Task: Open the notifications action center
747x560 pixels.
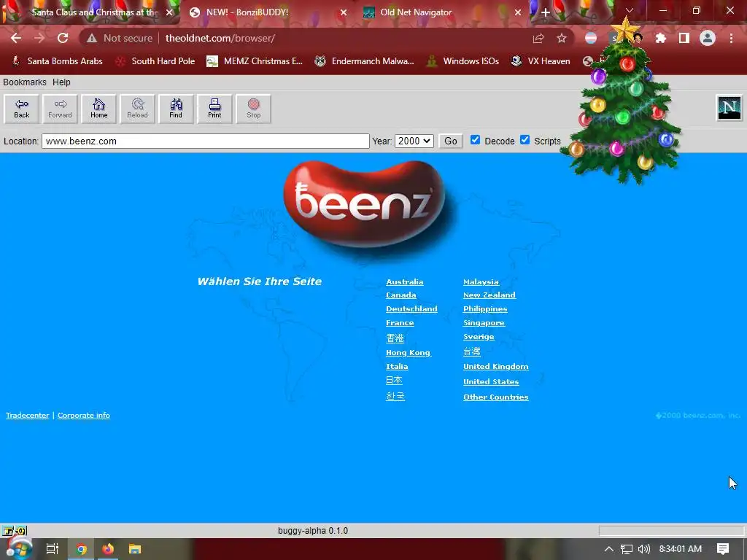Action: click(x=723, y=549)
